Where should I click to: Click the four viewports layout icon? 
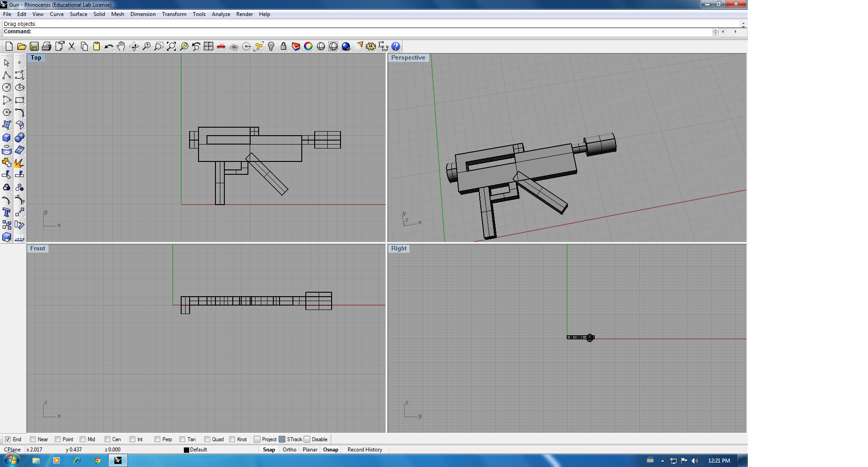coord(209,46)
